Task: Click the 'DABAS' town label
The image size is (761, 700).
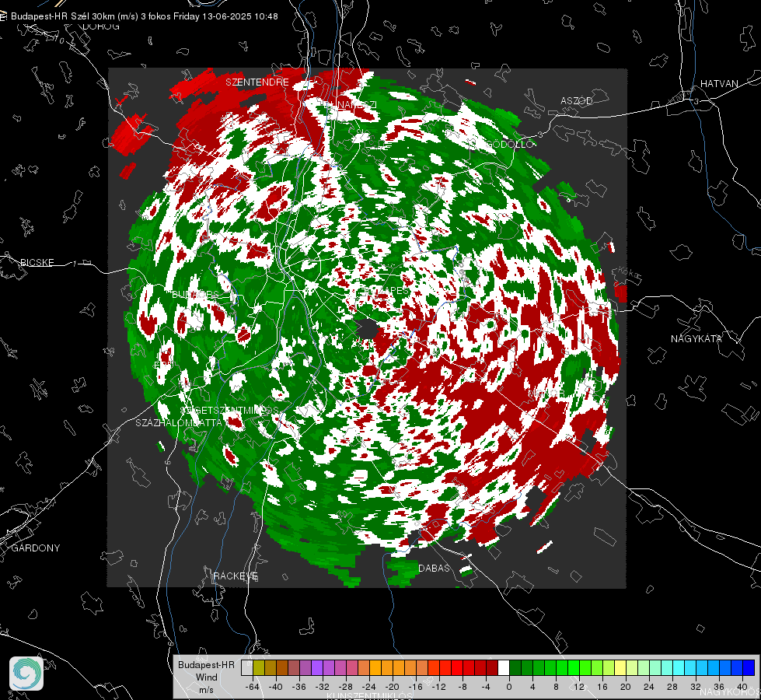Action: (x=435, y=568)
